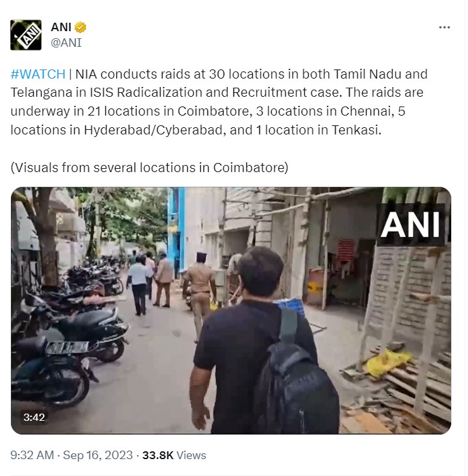Open the 9:32 AM timestamp link

click(32, 455)
